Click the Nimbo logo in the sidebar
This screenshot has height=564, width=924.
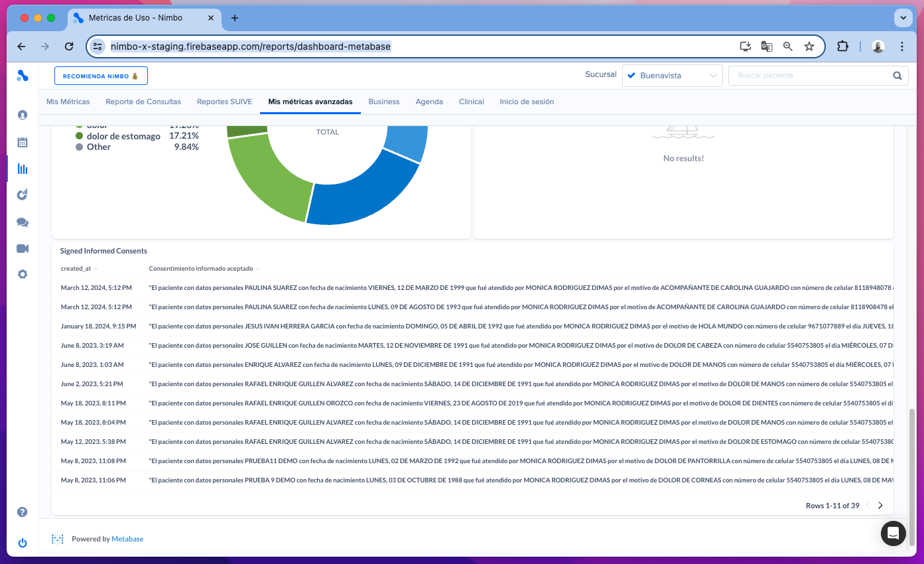(x=23, y=76)
